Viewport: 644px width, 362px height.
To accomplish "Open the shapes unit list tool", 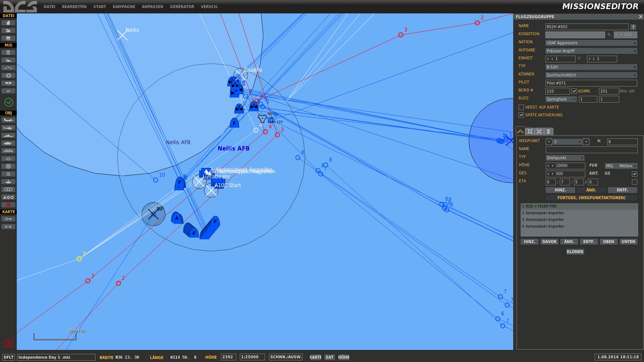I will tap(8, 197).
